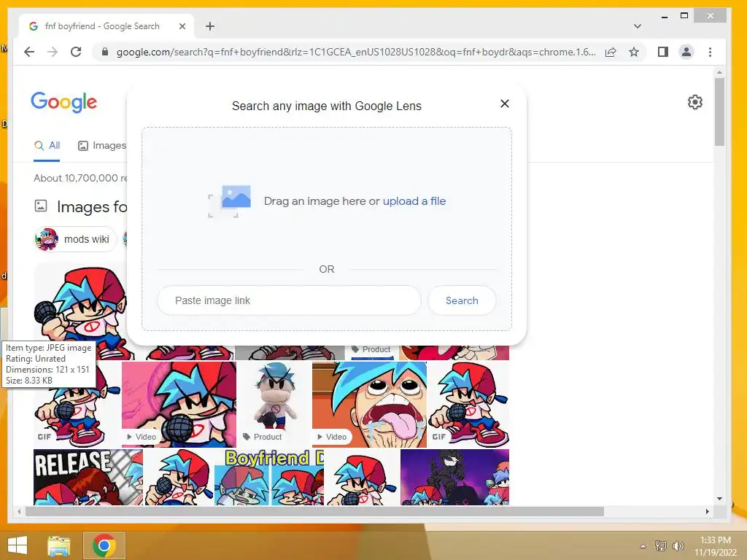Open the tongue-out face Video thumbnail

(x=369, y=404)
